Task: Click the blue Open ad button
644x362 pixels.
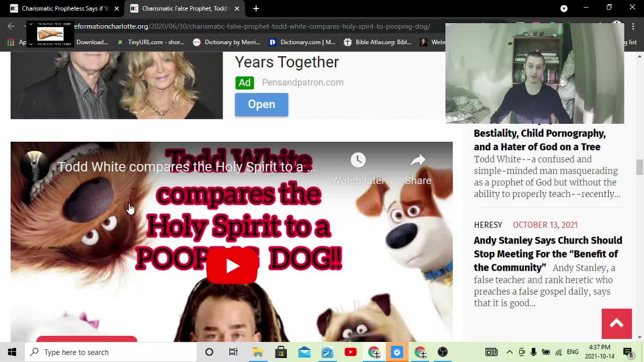Action: click(262, 105)
